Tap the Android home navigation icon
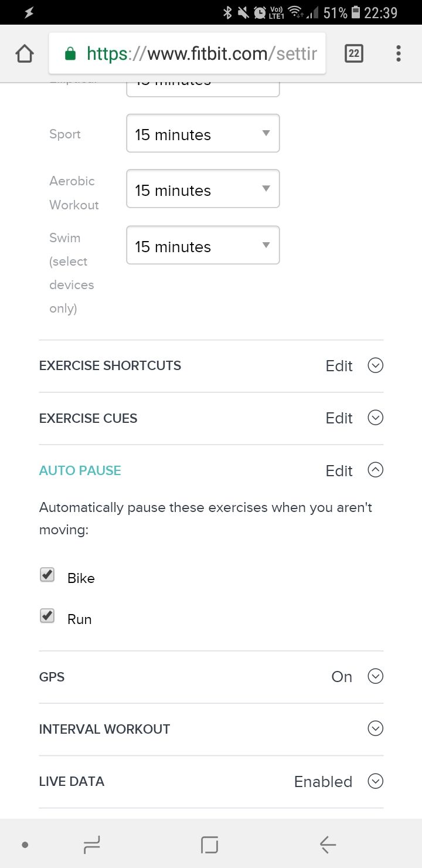Screen dimensions: 422x868 click(208, 845)
